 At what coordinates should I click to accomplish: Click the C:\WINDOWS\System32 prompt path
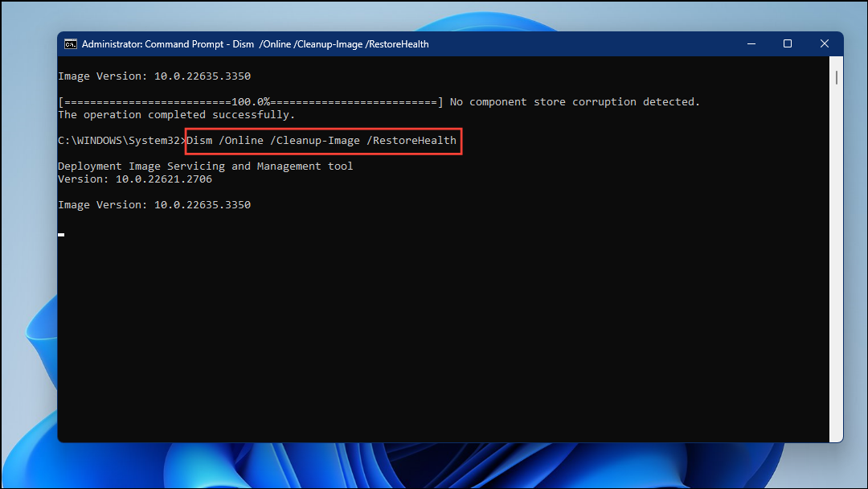click(117, 140)
